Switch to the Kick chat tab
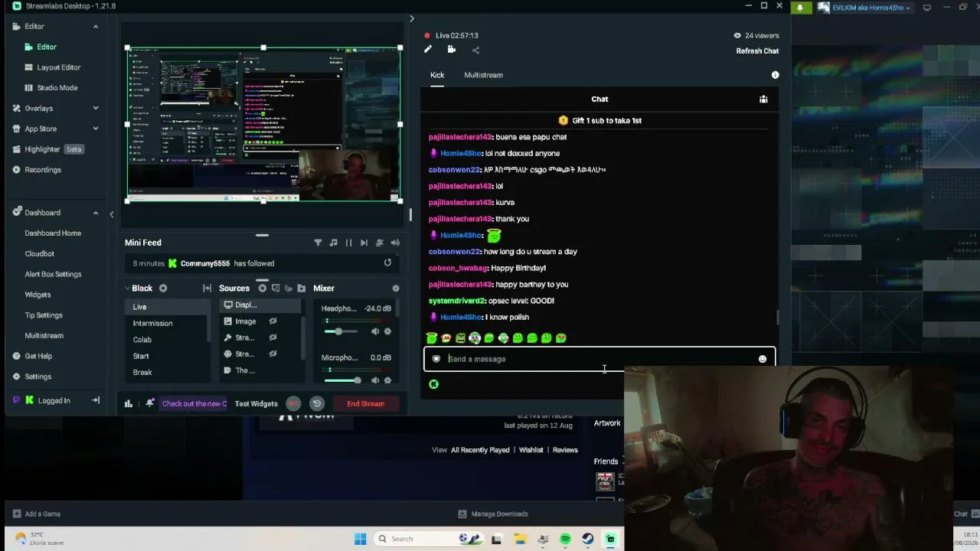The width and height of the screenshot is (980, 551). [437, 75]
